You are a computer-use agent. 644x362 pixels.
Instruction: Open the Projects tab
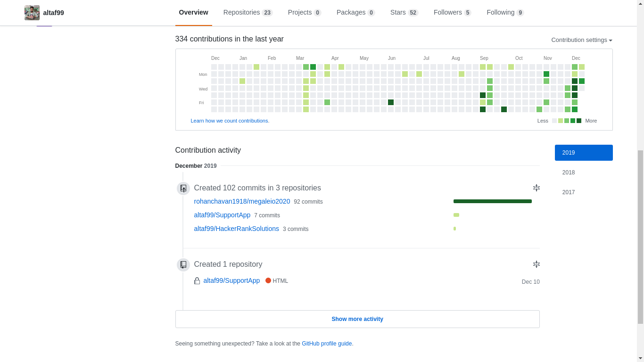pyautogui.click(x=305, y=13)
